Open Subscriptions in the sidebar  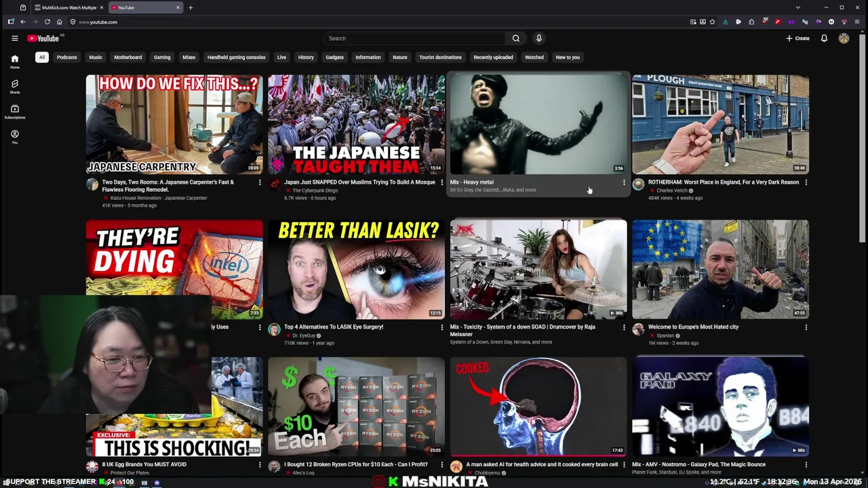click(14, 111)
